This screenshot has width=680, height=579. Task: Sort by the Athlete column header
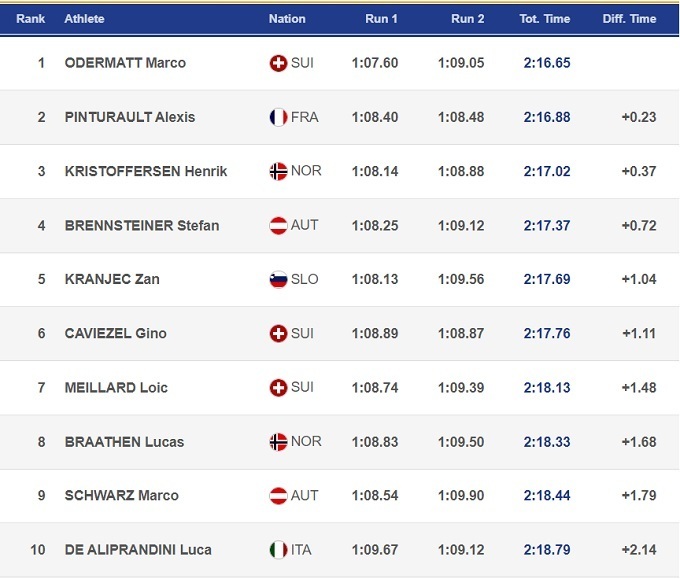tap(84, 19)
